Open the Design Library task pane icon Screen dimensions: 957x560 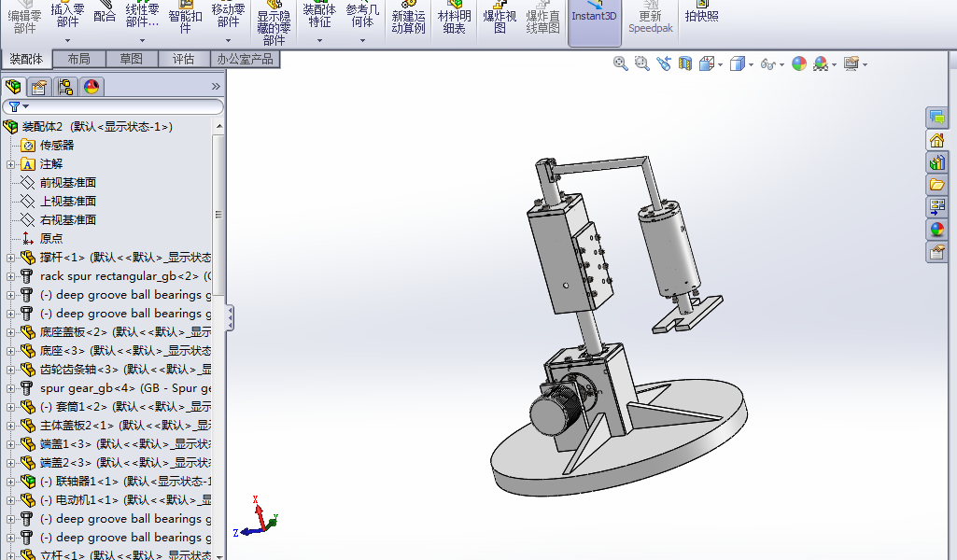coord(936,163)
